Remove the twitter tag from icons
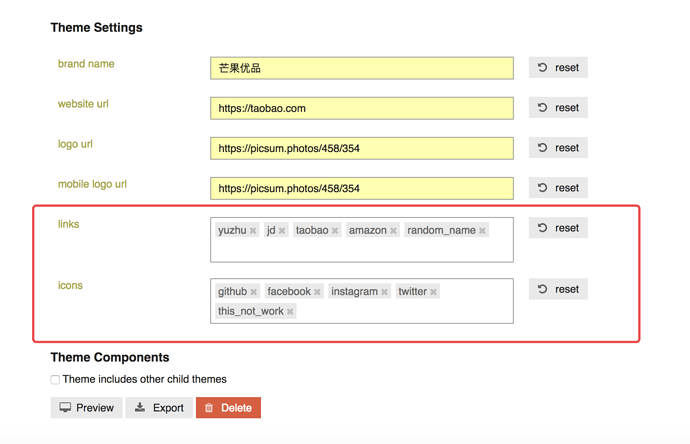This screenshot has height=444, width=690. 433,292
